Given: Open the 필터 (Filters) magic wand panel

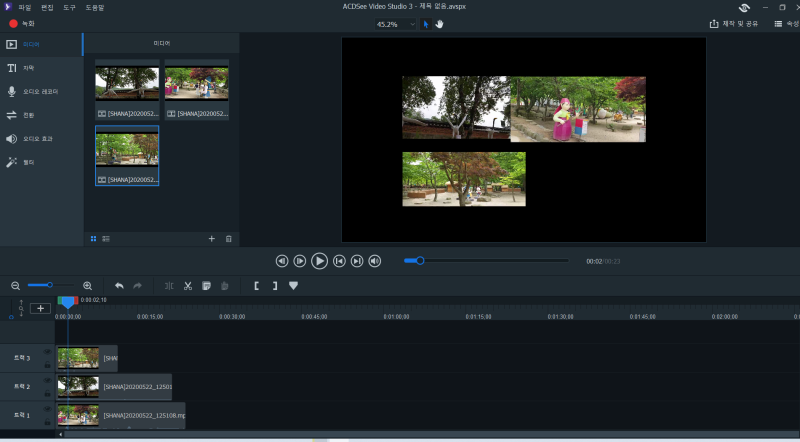Looking at the screenshot, I should (x=41, y=162).
